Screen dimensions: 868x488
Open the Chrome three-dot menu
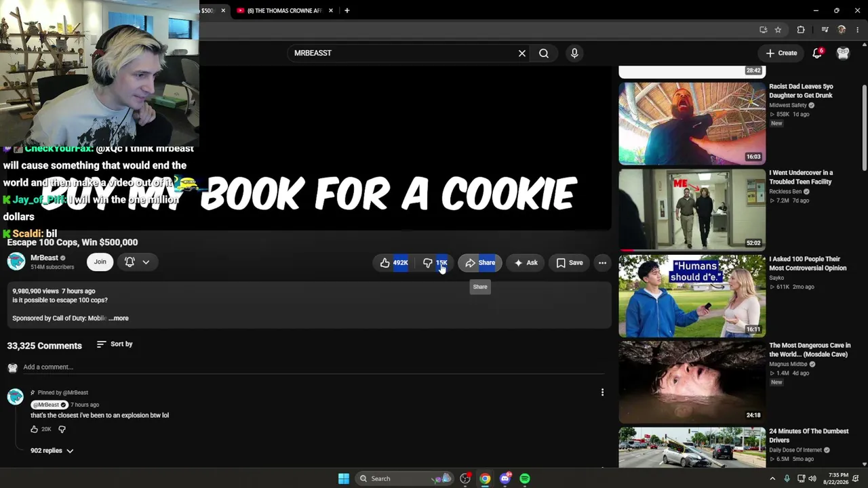[x=858, y=30]
